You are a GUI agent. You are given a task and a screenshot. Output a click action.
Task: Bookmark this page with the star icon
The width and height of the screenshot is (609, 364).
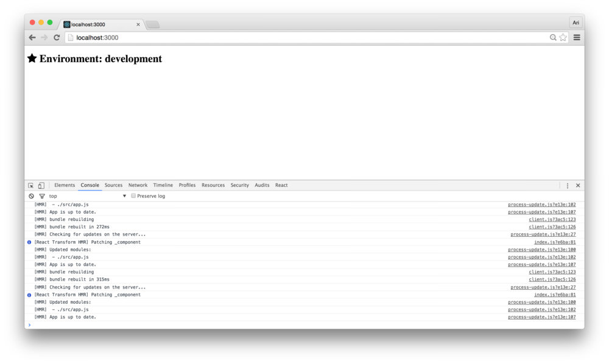click(563, 38)
